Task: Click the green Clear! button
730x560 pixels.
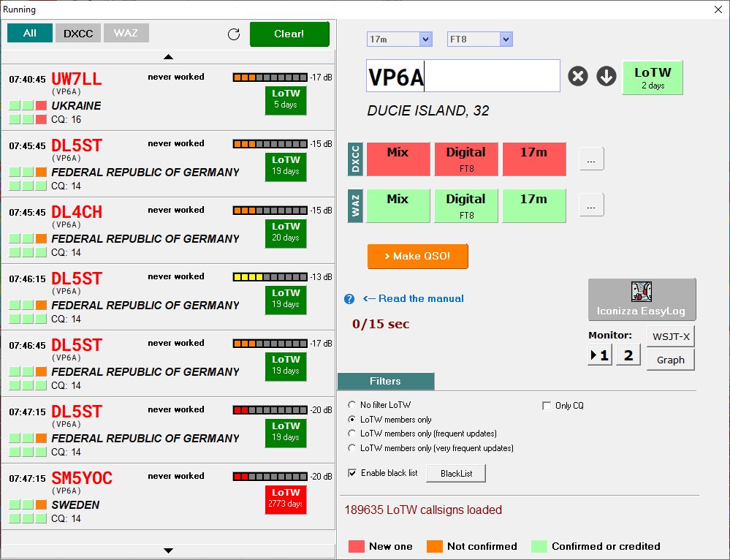Action: 289,34
